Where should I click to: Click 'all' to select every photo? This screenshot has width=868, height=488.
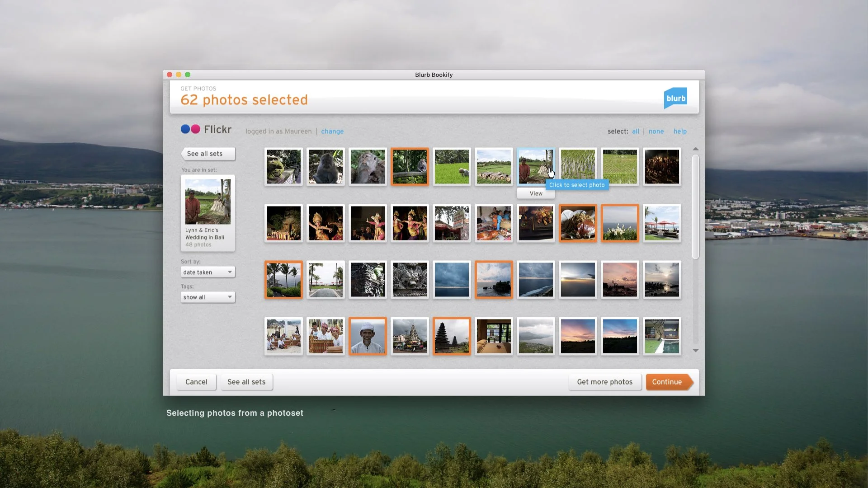tap(635, 131)
